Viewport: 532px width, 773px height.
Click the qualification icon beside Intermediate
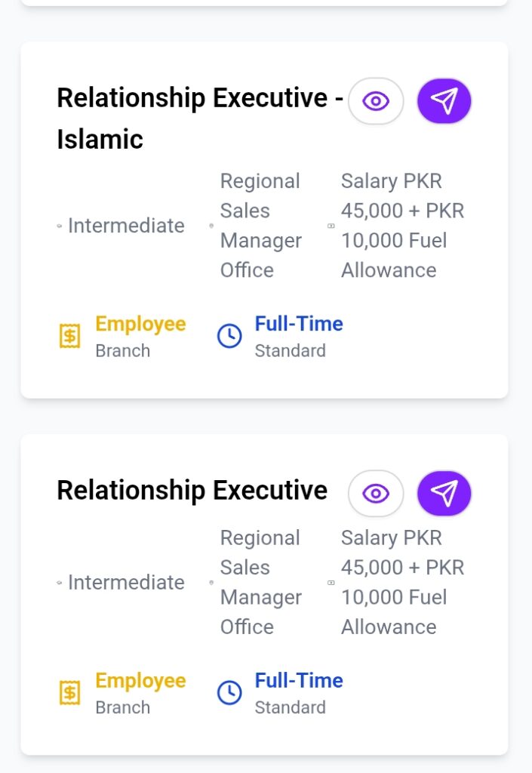[60, 225]
